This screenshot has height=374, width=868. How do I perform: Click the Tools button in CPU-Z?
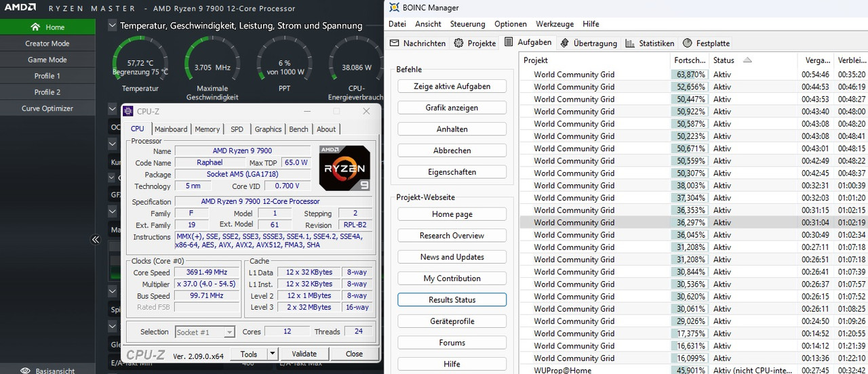coord(249,354)
